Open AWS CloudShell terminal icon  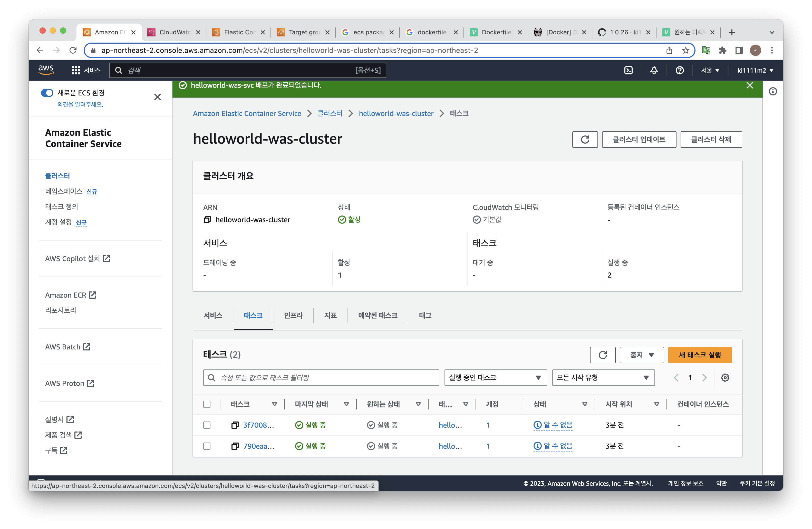point(628,70)
